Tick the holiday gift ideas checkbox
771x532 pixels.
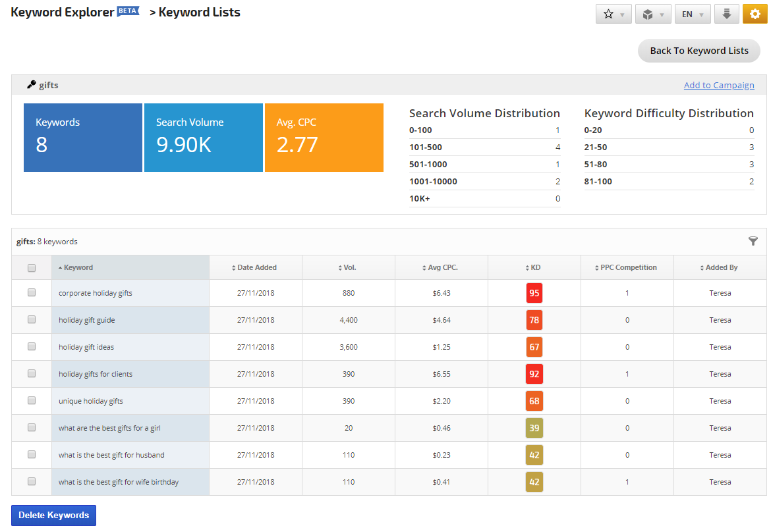point(32,347)
